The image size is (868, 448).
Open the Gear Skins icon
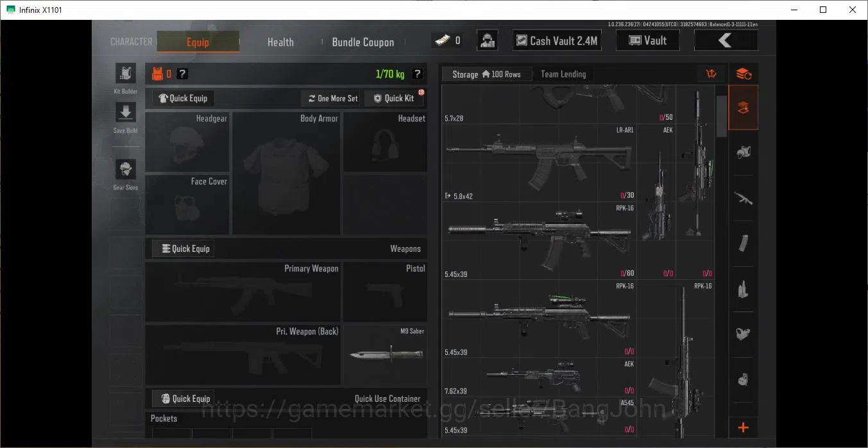click(125, 170)
